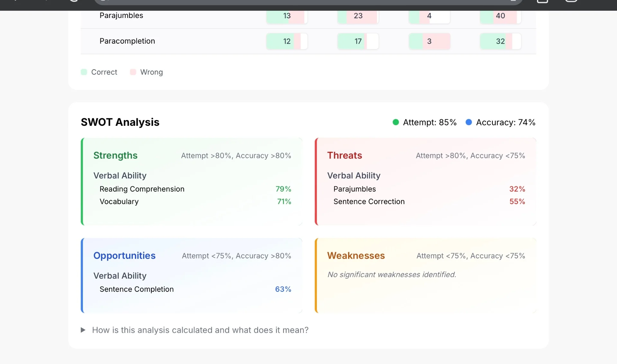Focus the browser address bar
617x364 pixels.
pos(308,2)
